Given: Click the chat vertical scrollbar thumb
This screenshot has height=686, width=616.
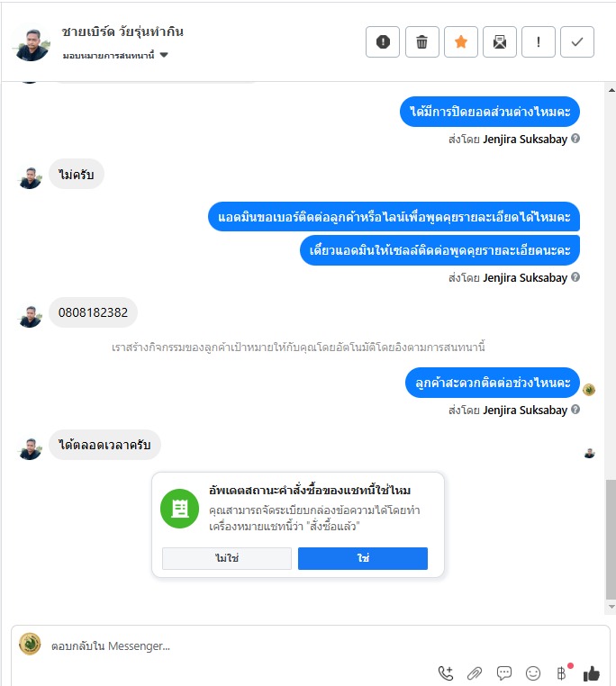Looking at the screenshot, I should coord(611,539).
